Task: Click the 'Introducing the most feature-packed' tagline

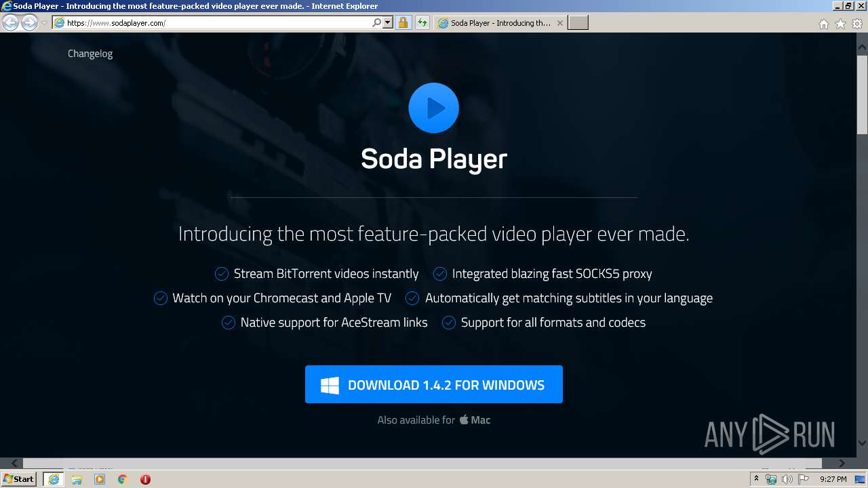Action: pyautogui.click(x=434, y=234)
